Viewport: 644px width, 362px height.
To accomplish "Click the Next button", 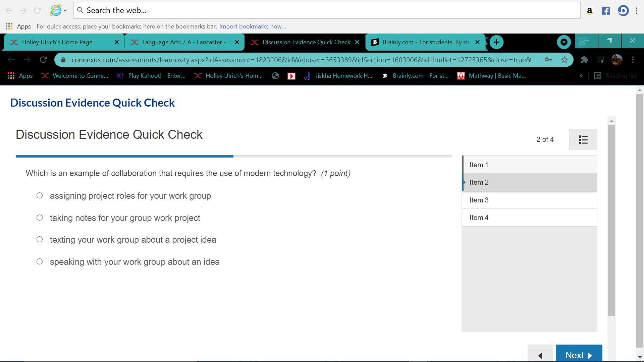I will (x=579, y=355).
